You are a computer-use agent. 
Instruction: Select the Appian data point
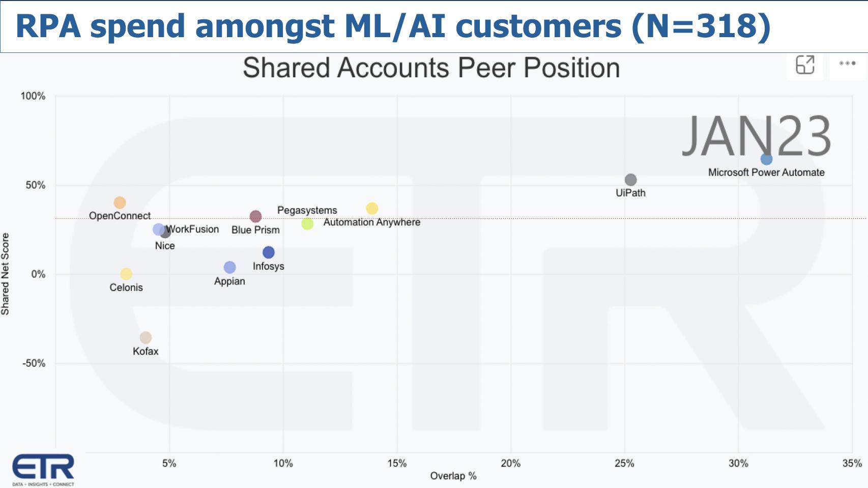tap(229, 267)
